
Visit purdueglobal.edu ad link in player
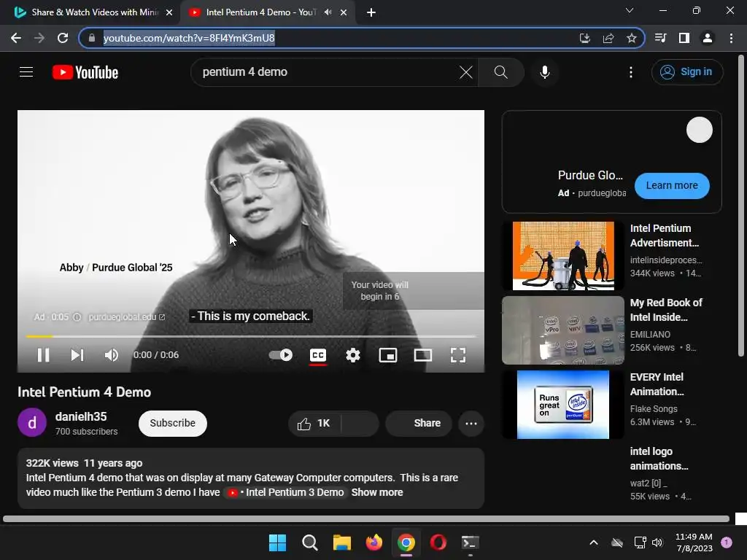127,317
